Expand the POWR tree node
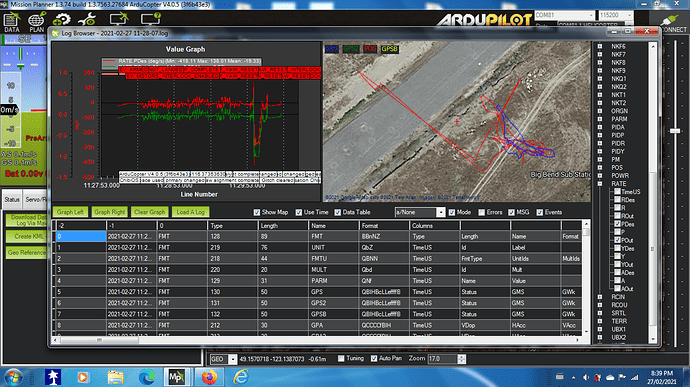The image size is (690, 387). pyautogui.click(x=600, y=176)
